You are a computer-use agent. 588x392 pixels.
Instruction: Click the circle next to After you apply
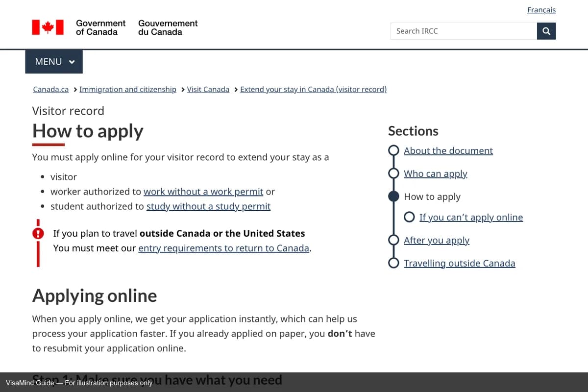393,240
